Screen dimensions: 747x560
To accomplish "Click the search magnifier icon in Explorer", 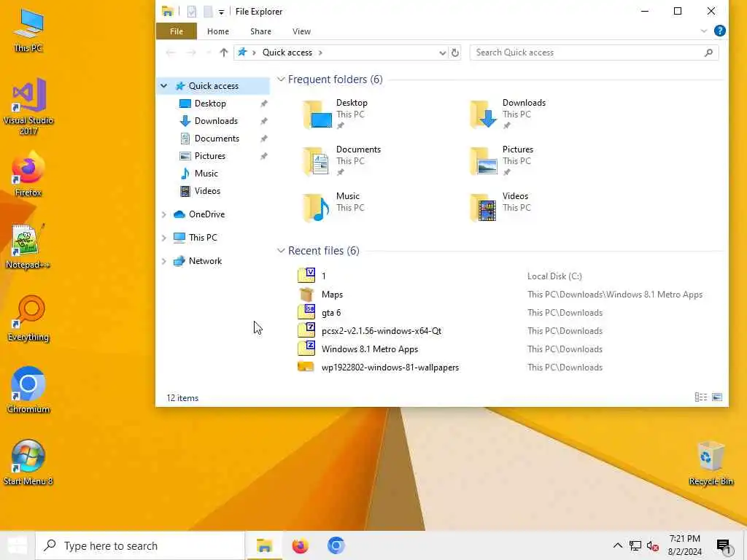I will click(708, 52).
